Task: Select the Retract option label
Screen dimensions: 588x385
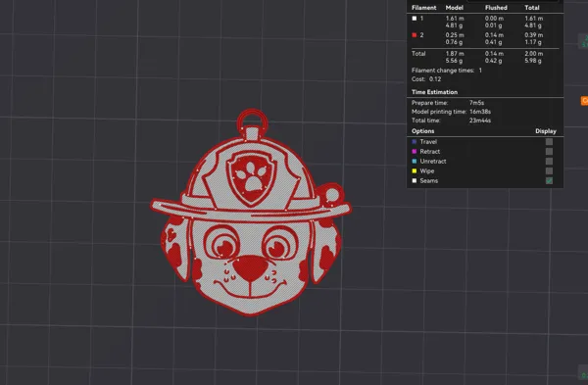Action: click(430, 152)
